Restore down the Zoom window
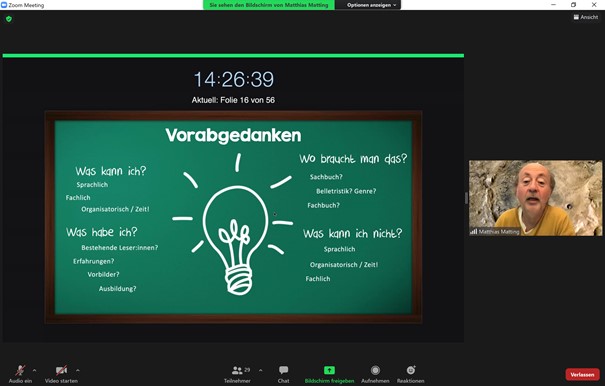This screenshot has width=605, height=386. pos(573,5)
